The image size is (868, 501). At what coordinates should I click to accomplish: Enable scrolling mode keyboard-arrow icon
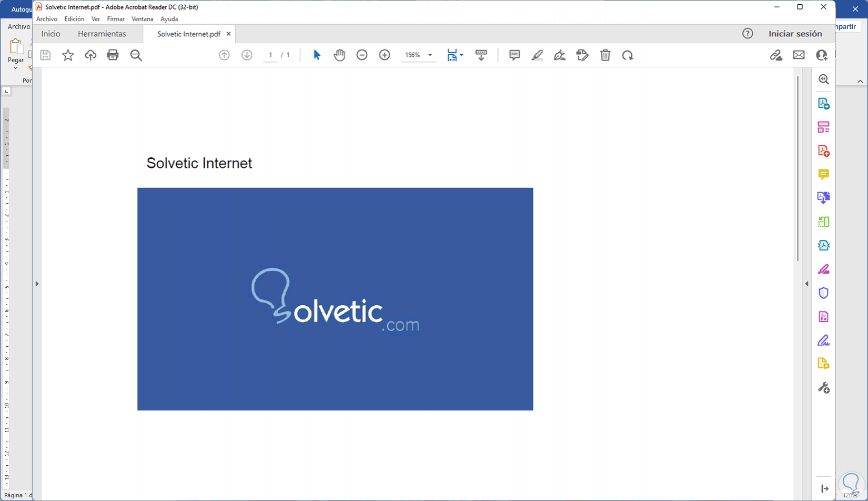(x=481, y=55)
